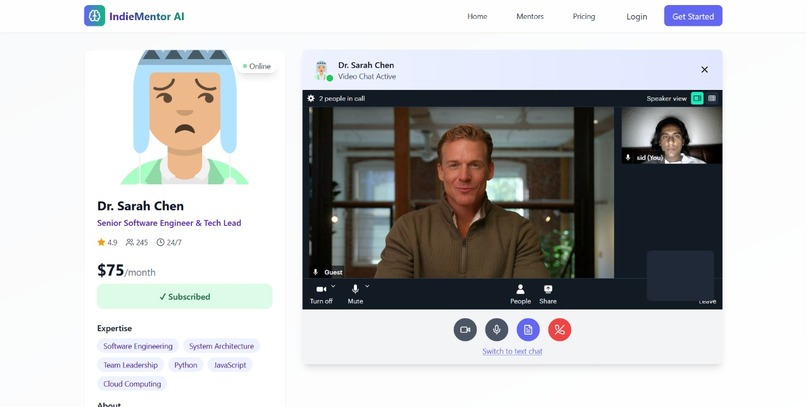The width and height of the screenshot is (806, 407).
Task: Click the IndieMentor AI brain logo
Action: [95, 16]
